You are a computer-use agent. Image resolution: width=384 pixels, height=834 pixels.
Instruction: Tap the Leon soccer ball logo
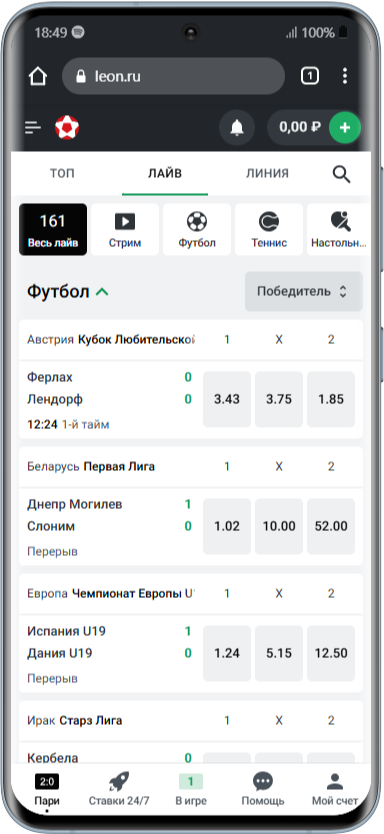pyautogui.click(x=67, y=128)
